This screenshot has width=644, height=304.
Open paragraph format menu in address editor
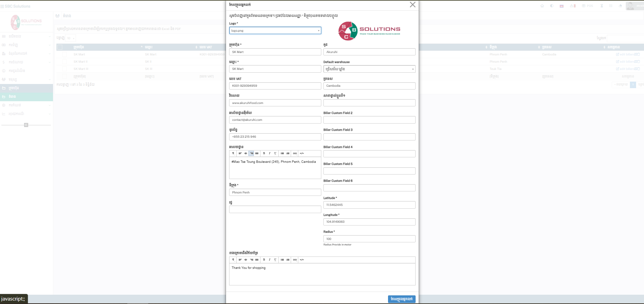click(x=233, y=154)
